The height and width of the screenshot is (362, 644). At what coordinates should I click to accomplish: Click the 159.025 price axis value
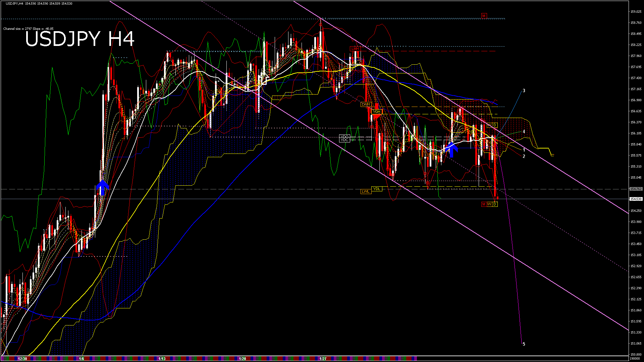[636, 12]
